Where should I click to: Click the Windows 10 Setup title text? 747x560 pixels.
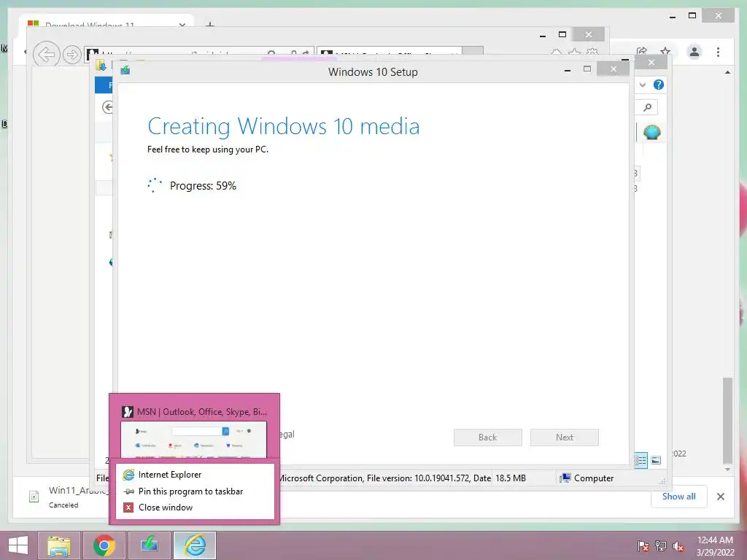pyautogui.click(x=373, y=72)
